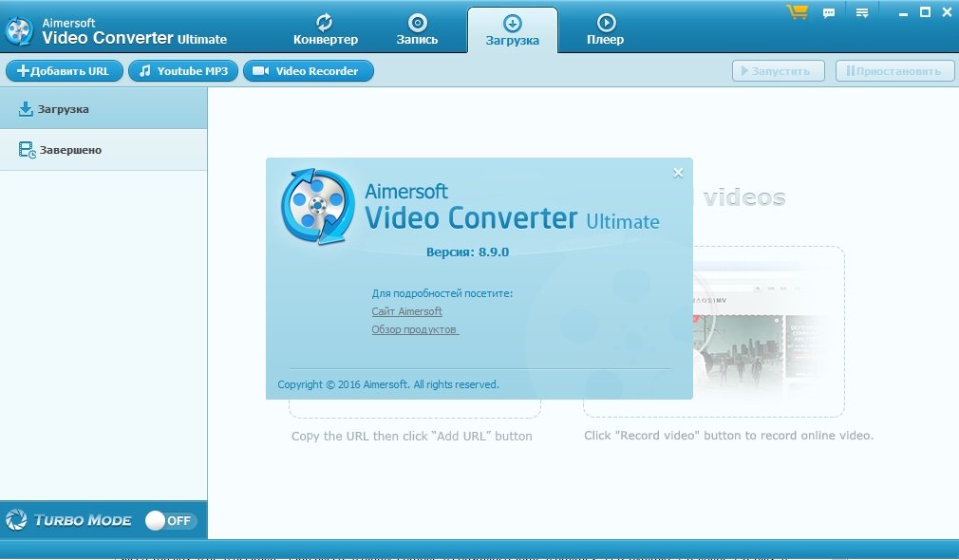Click the Aimersoft logo in the title bar
The image size is (959, 560).
coord(18,30)
